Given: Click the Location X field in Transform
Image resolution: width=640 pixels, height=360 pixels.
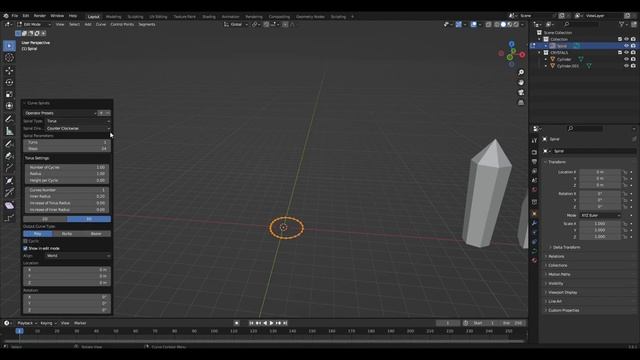Looking at the screenshot, I should (x=600, y=172).
